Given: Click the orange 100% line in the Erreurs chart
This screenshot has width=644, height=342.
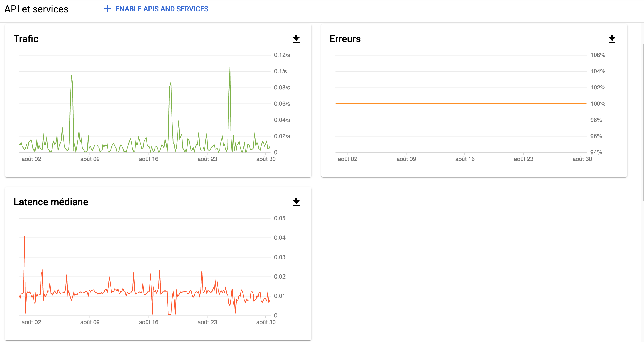Looking at the screenshot, I should click(460, 103).
